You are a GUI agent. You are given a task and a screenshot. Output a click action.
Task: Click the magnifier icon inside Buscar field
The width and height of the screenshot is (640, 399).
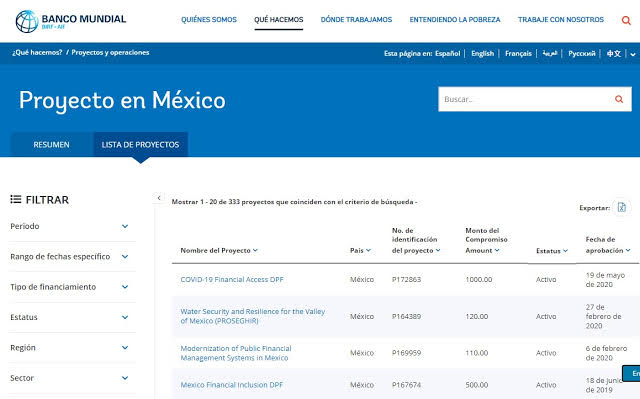click(619, 99)
